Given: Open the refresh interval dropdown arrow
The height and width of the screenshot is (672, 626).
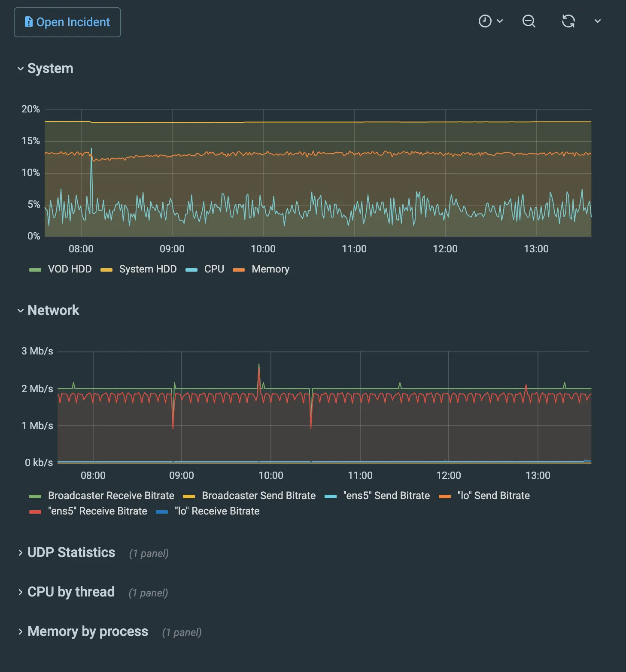Looking at the screenshot, I should [597, 21].
